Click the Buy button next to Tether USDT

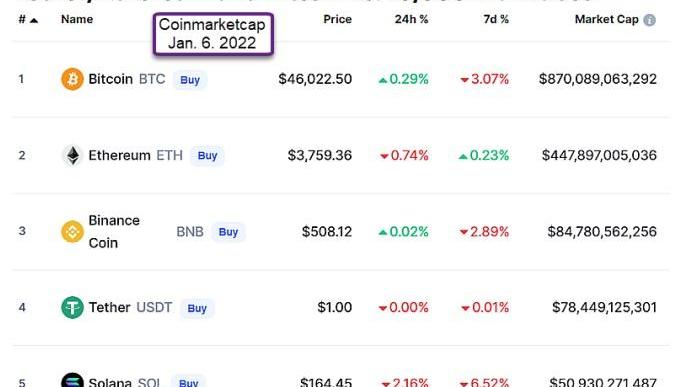[x=197, y=308]
